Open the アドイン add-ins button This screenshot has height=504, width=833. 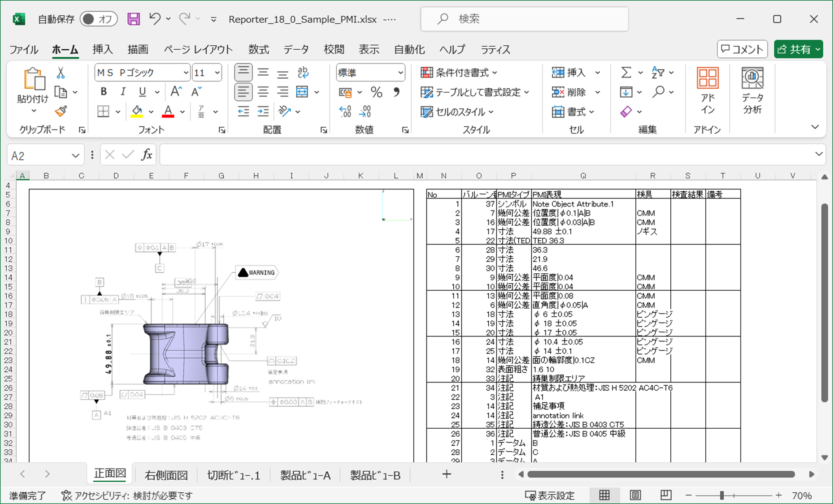click(x=707, y=91)
